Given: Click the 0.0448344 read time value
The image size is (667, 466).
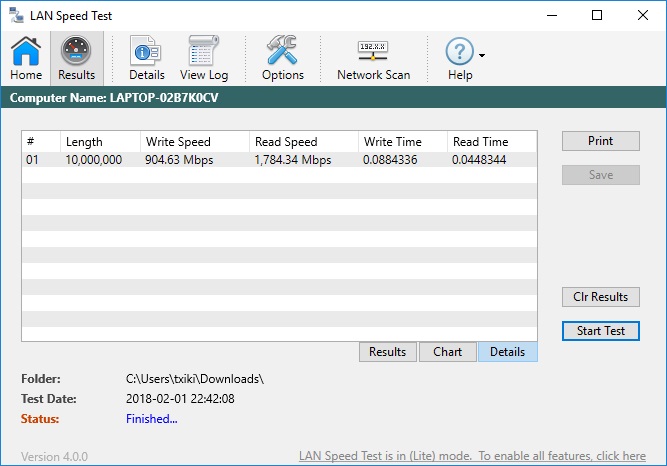Looking at the screenshot, I should (x=479, y=160).
